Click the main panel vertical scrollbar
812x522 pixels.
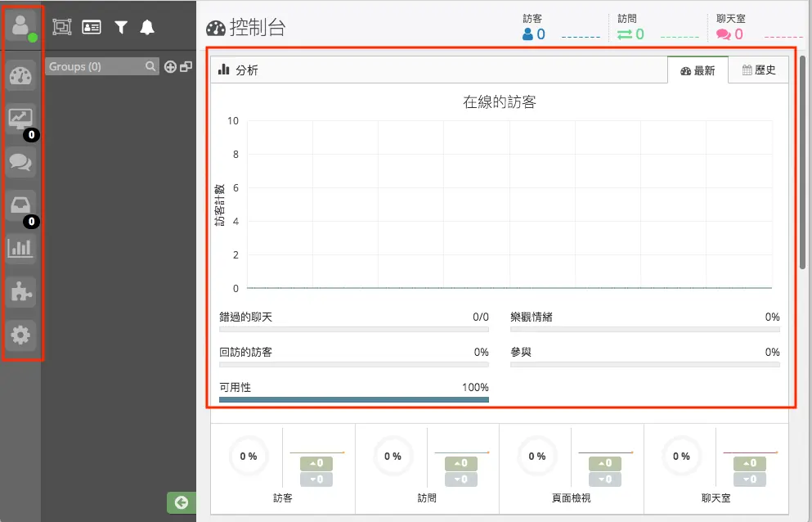pyautogui.click(x=802, y=162)
